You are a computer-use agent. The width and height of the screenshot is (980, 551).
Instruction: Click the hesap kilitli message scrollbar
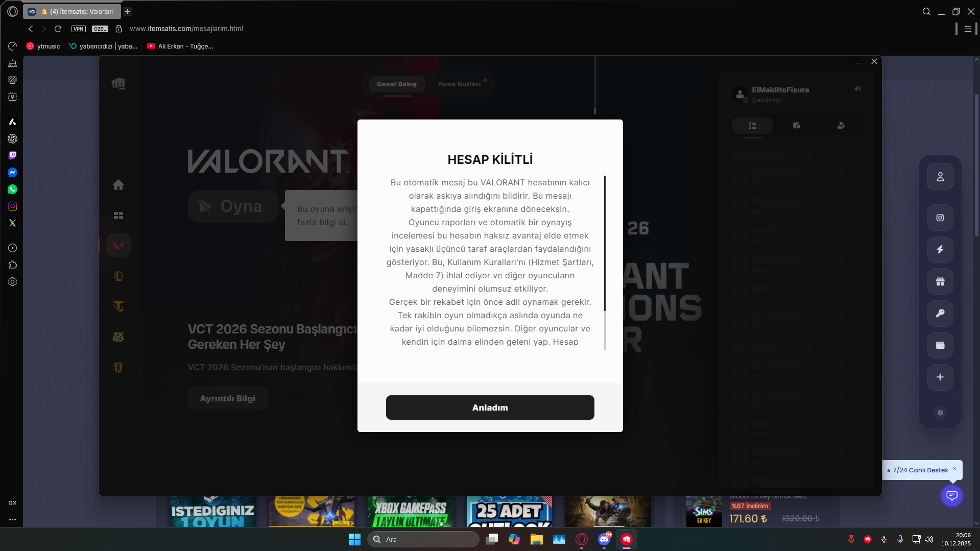[x=605, y=243]
